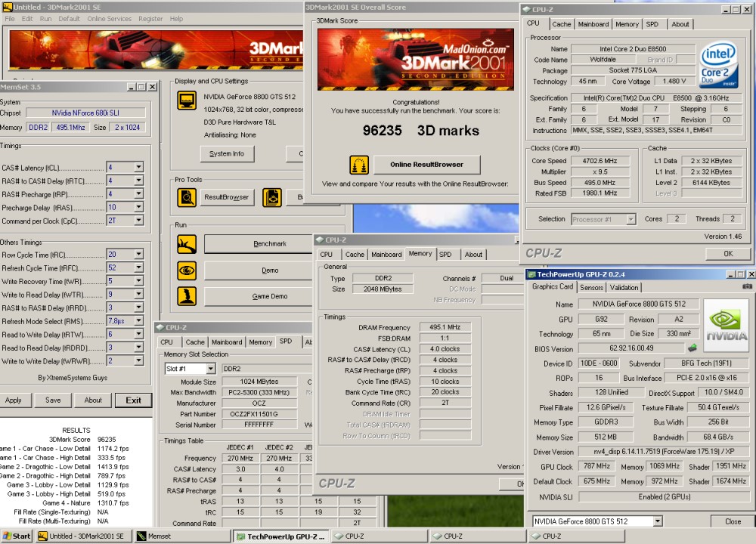This screenshot has width=756, height=544.
Task: Click the yellow icon beside Game Demo
Action: [x=186, y=296]
